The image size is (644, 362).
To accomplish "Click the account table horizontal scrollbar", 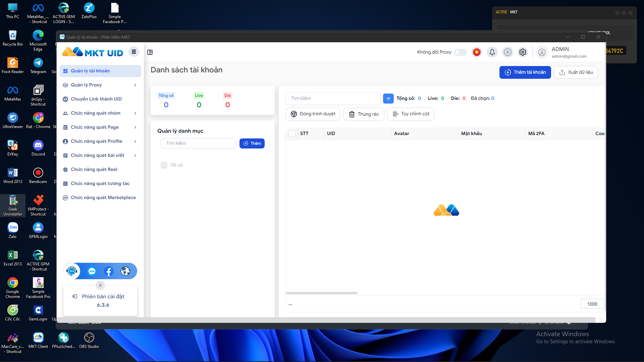I will point(321,293).
